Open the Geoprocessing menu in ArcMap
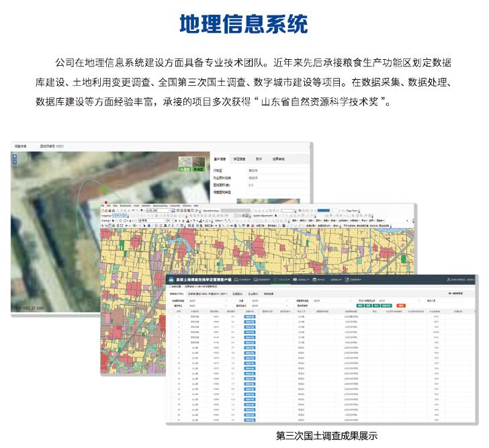Screen dimensions: 489x448 pyautogui.click(x=160, y=206)
